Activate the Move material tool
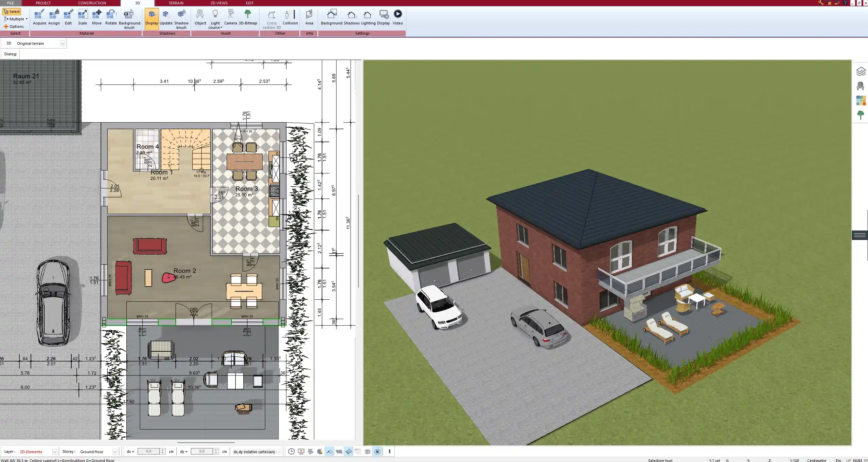 tap(97, 18)
